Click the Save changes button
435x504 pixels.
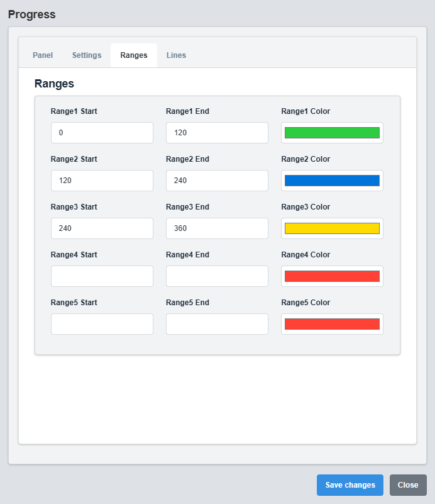350,485
